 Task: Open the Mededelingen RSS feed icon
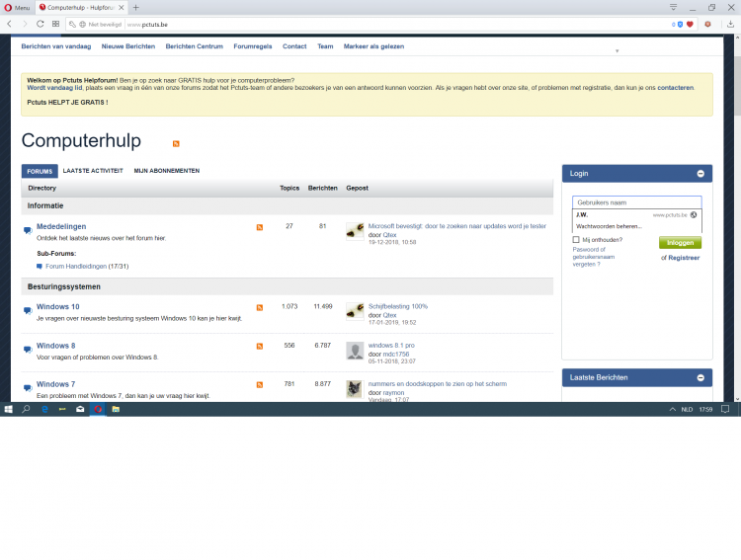coord(260,227)
